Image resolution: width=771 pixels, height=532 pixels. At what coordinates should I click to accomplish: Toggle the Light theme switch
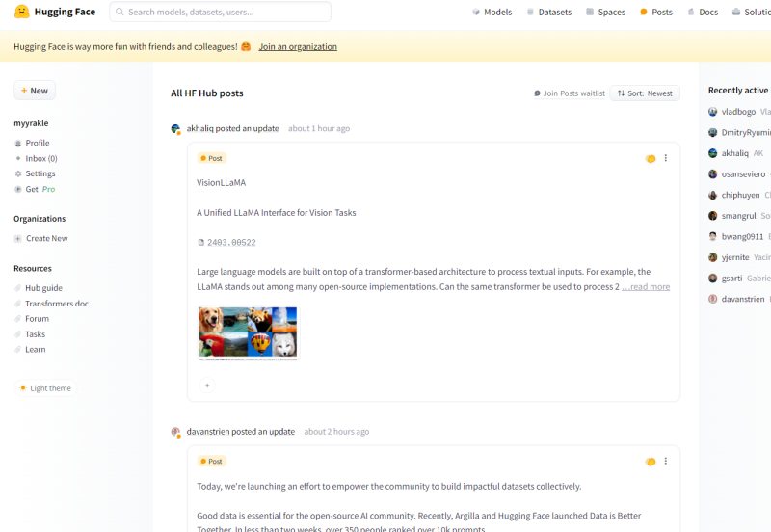(45, 388)
